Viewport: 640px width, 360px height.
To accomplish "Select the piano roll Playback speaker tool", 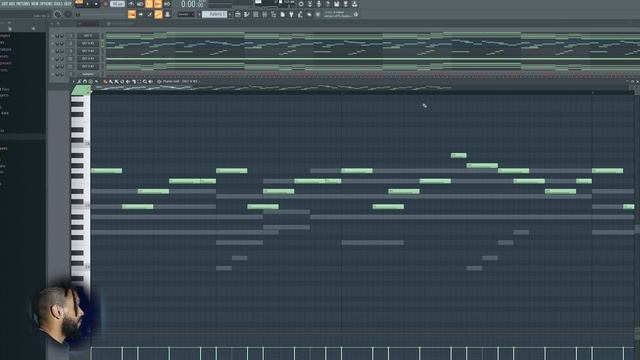I will [151, 82].
